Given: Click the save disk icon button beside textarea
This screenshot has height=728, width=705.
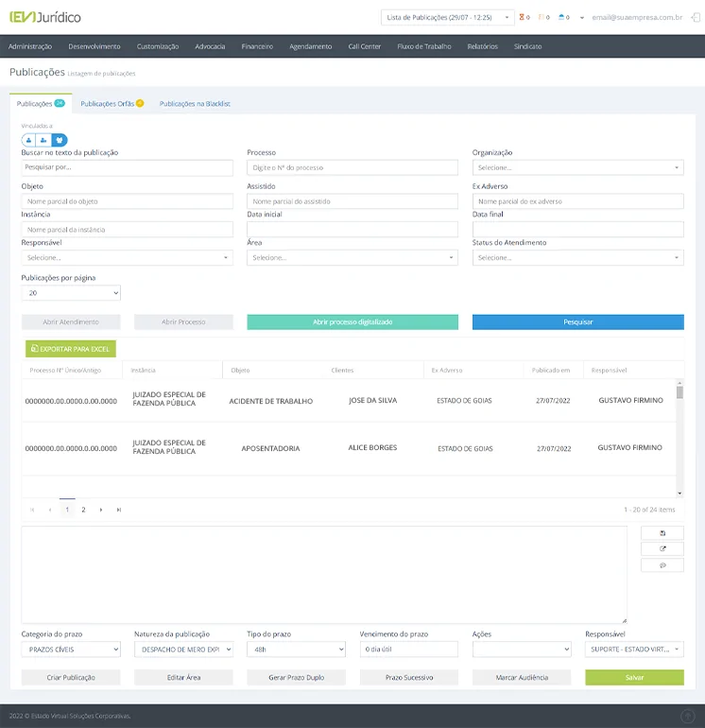Looking at the screenshot, I should tap(662, 533).
